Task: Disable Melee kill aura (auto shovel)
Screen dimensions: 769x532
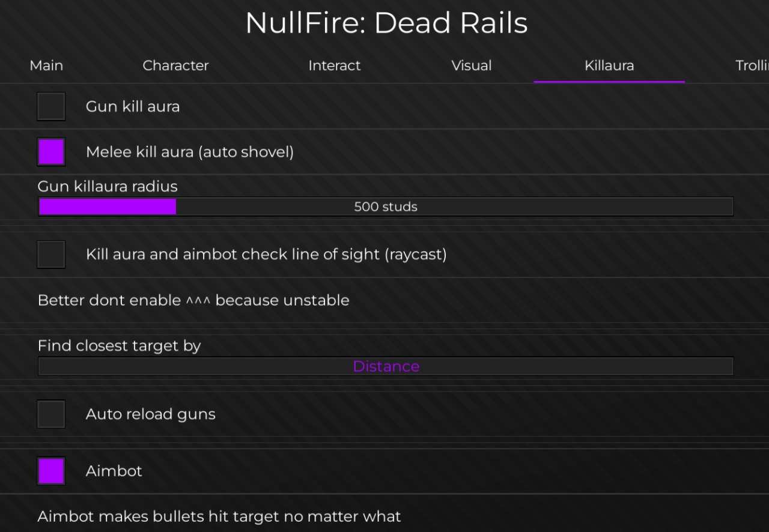Action: (51, 152)
